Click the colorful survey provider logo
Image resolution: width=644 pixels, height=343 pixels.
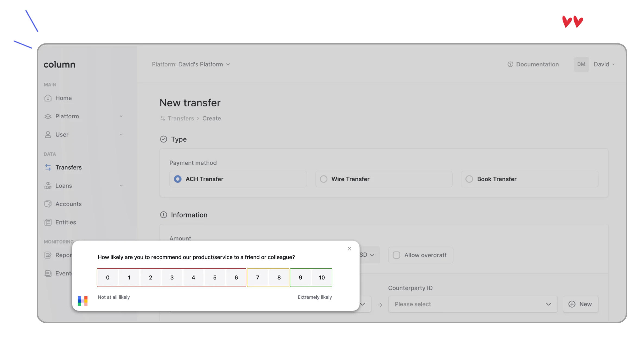83,301
